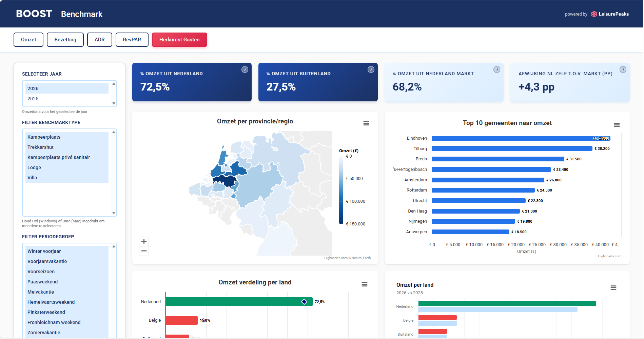Viewport: 644px width, 339px height.
Task: Click info icon on Omzet uit Buitenland card
Action: click(371, 69)
